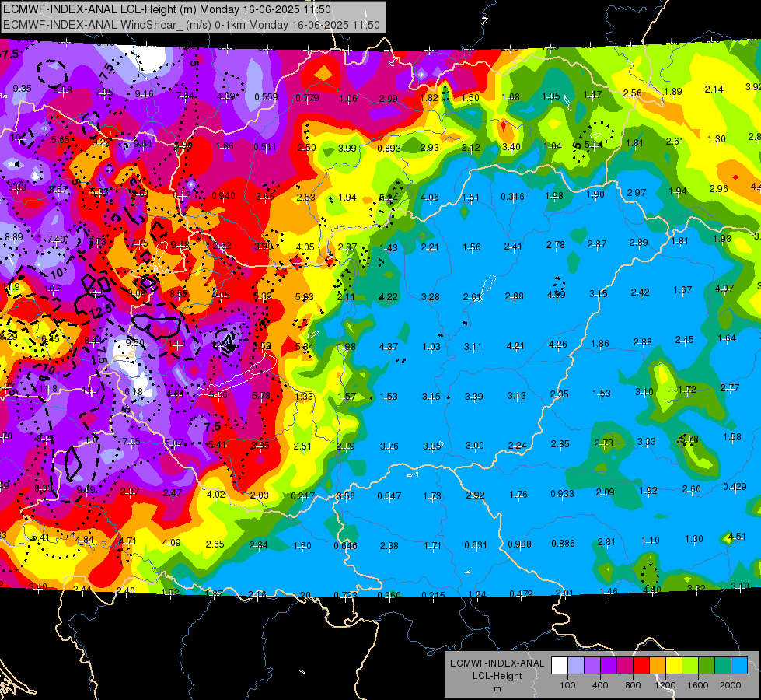Viewport: 761px width, 700px height.
Task: Click the wind shear value 0.559
Action: [x=266, y=97]
